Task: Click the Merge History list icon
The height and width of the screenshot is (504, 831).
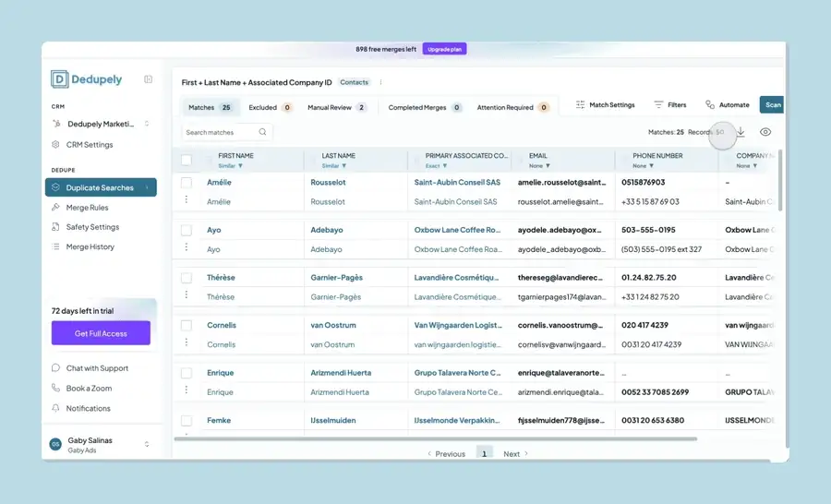Action: pyautogui.click(x=55, y=246)
